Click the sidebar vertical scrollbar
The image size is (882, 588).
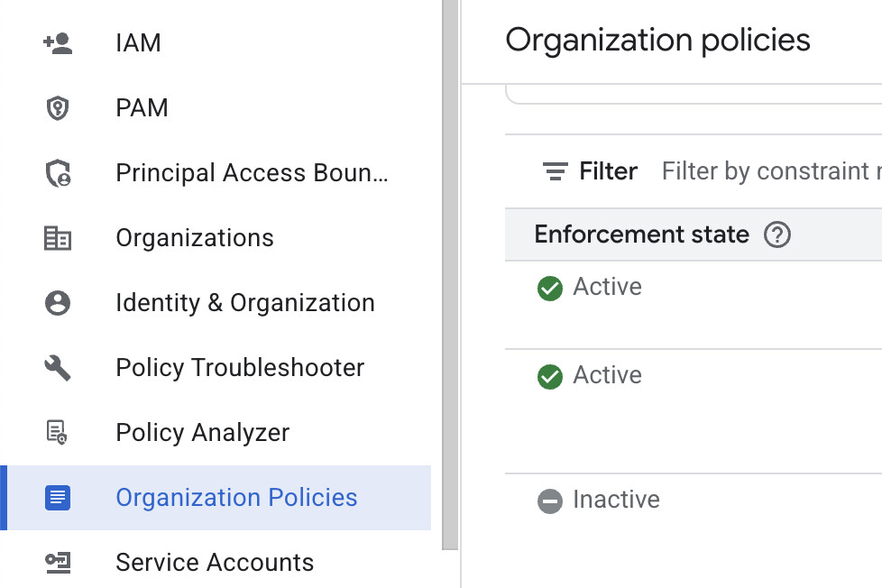[450, 271]
